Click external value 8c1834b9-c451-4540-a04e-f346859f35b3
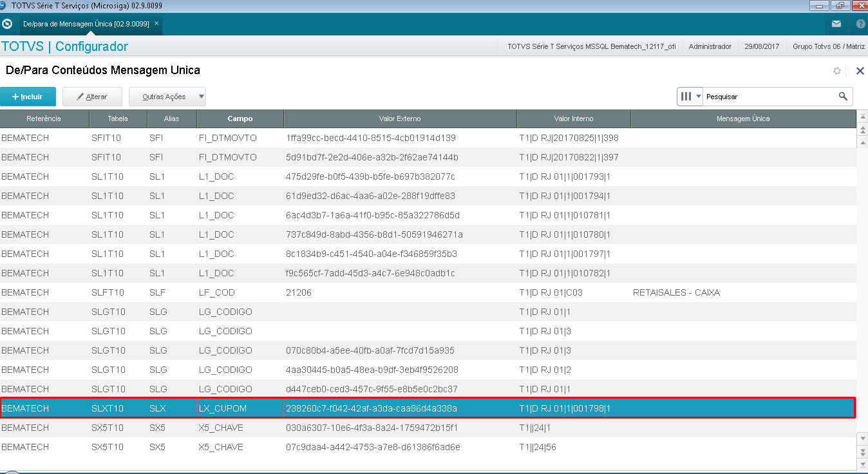The height and width of the screenshot is (474, 868). [372, 254]
